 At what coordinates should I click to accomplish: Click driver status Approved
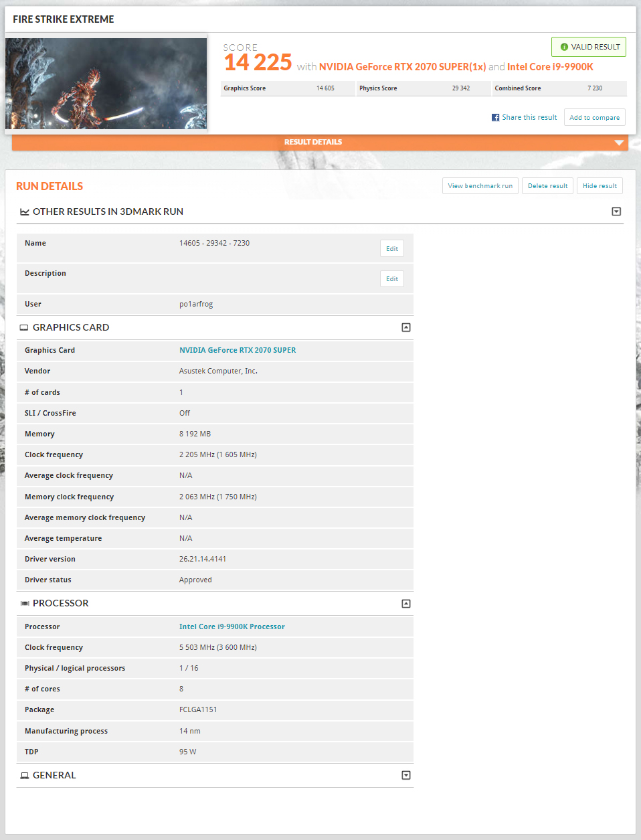195,580
